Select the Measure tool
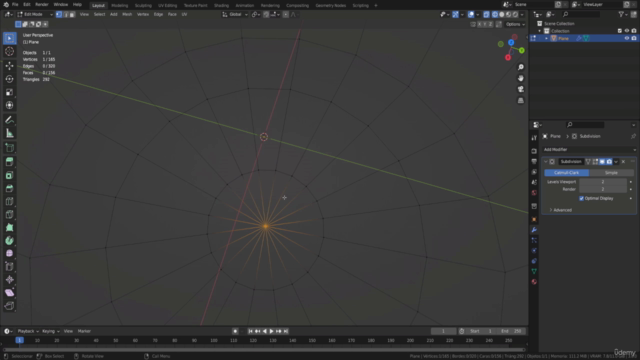 [9, 133]
